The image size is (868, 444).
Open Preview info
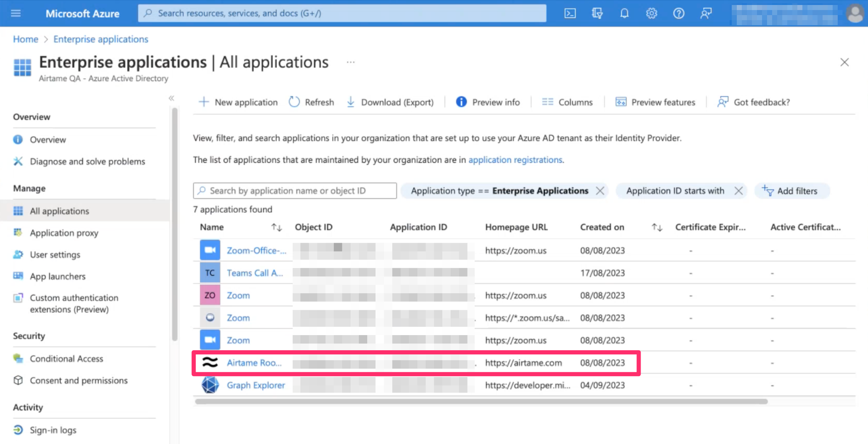pyautogui.click(x=488, y=102)
